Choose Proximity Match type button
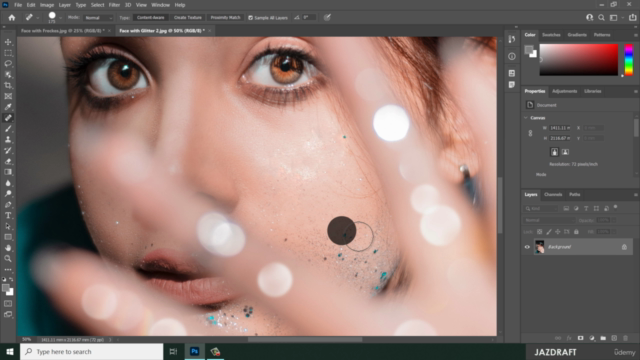Screen dimensions: 640x360 pos(225,18)
